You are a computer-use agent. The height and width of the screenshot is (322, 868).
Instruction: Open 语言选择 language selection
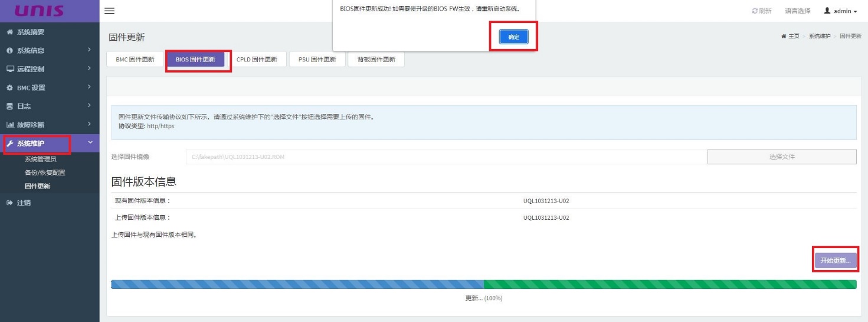coord(797,11)
